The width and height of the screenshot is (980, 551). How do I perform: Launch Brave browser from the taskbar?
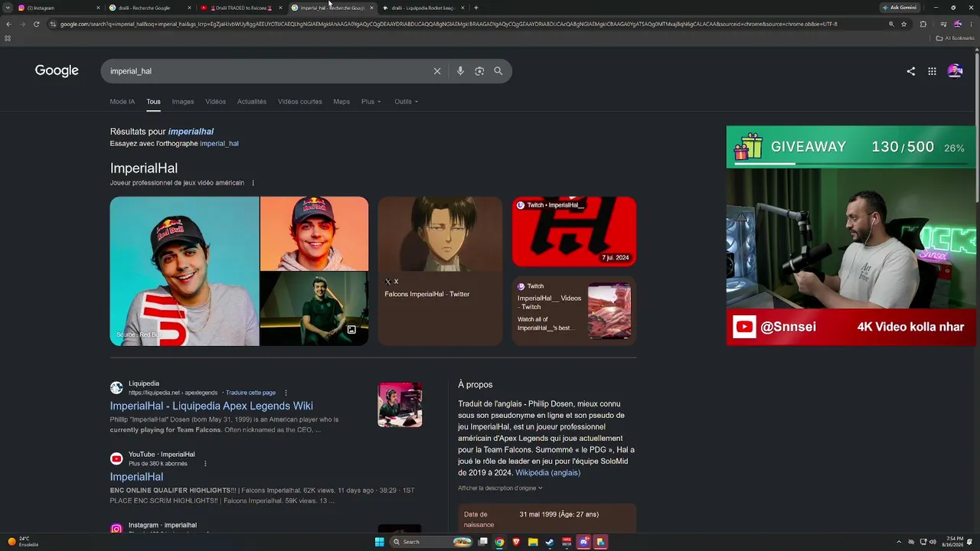(516, 542)
